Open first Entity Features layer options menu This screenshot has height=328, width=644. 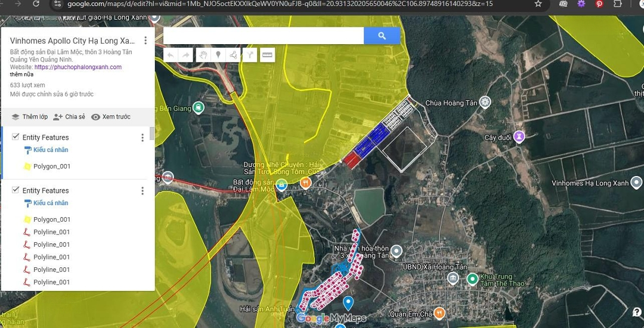(143, 138)
